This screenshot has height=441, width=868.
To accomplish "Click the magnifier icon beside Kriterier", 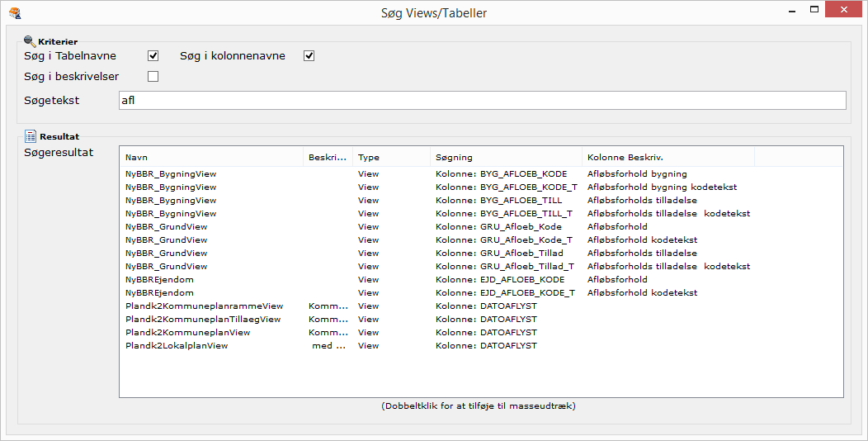I will 30,40.
